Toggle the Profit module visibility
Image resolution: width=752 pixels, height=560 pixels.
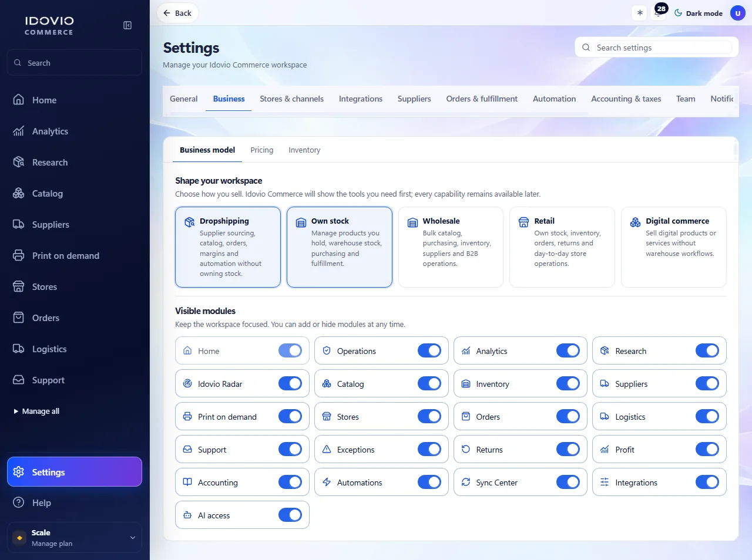tap(707, 449)
